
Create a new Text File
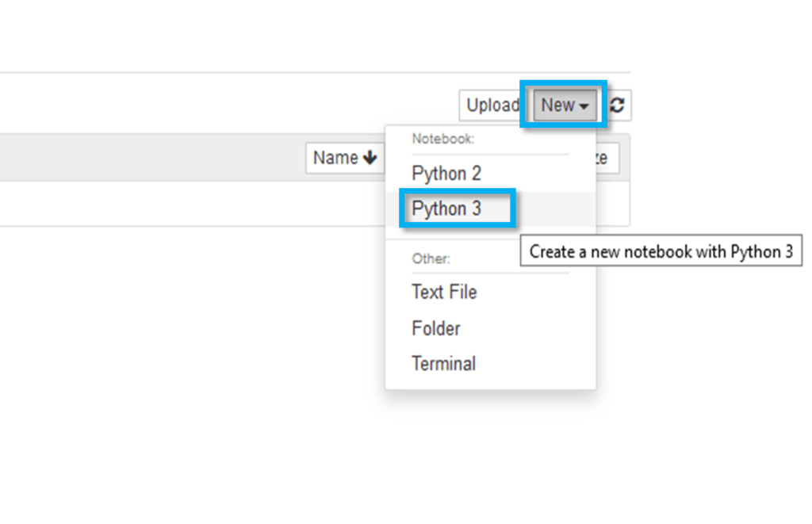coord(490,292)
